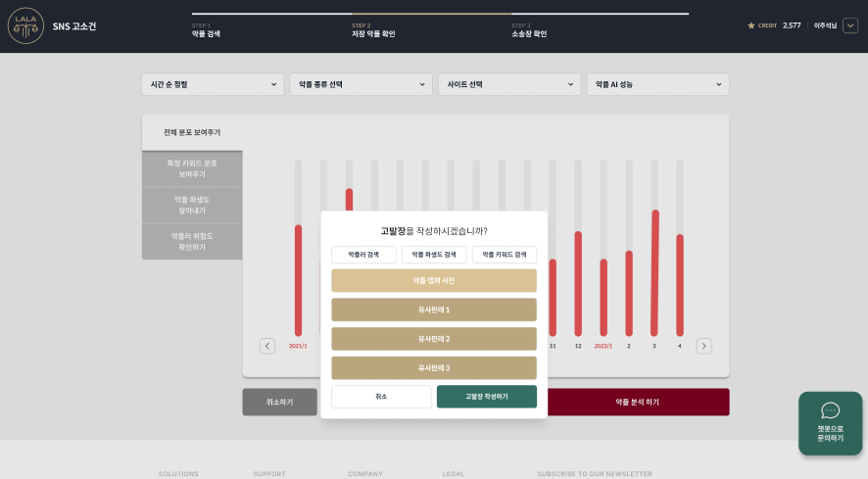Click the credit star icon
The width and height of the screenshot is (868, 479).
click(751, 25)
